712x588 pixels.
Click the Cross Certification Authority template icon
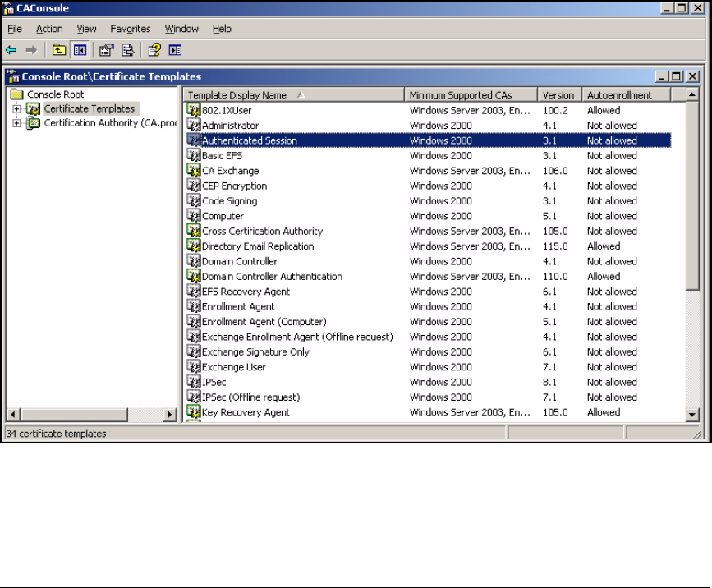pos(194,231)
